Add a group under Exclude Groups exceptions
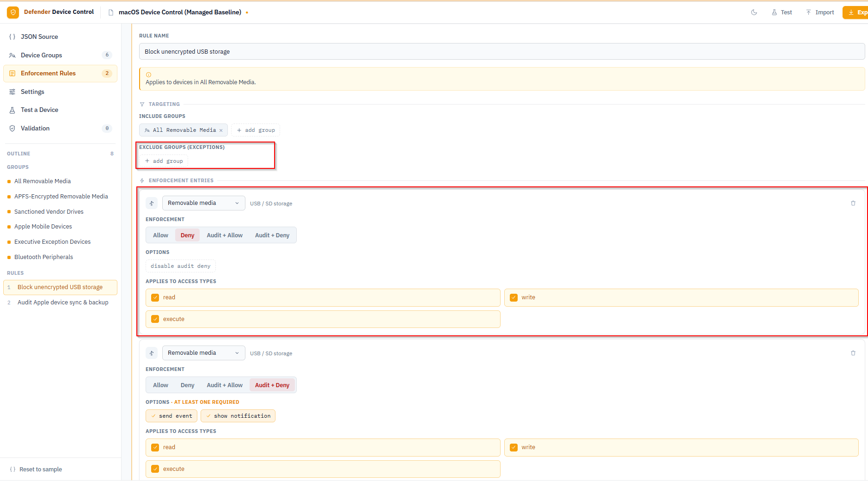The height and width of the screenshot is (482, 868). click(164, 161)
